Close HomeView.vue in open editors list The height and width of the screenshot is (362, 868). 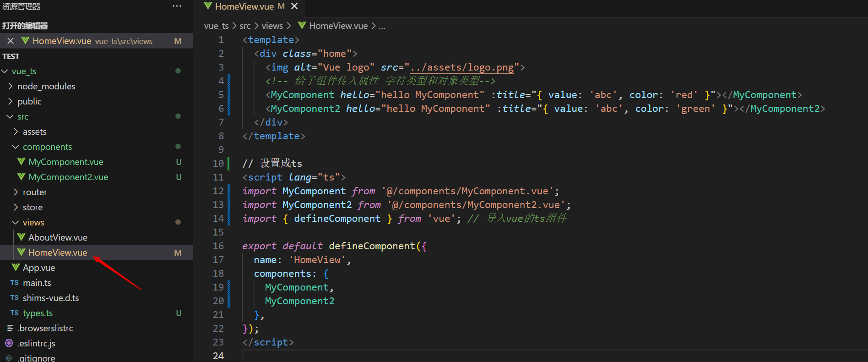click(x=11, y=41)
